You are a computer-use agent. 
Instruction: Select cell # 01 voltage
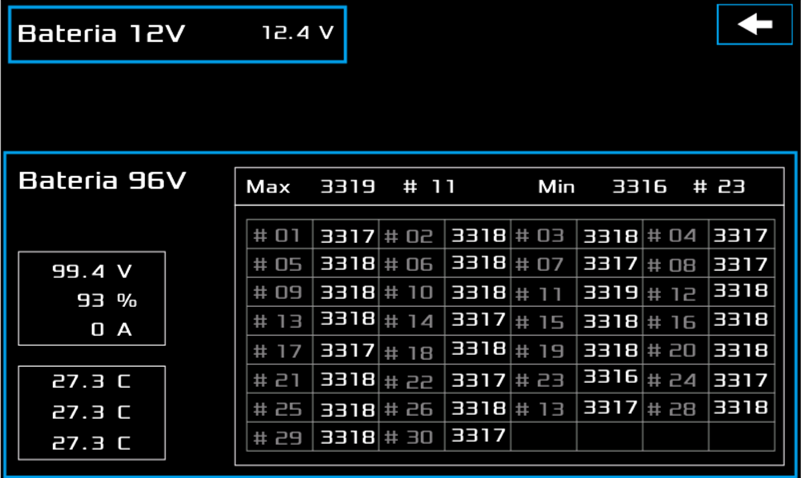(348, 236)
